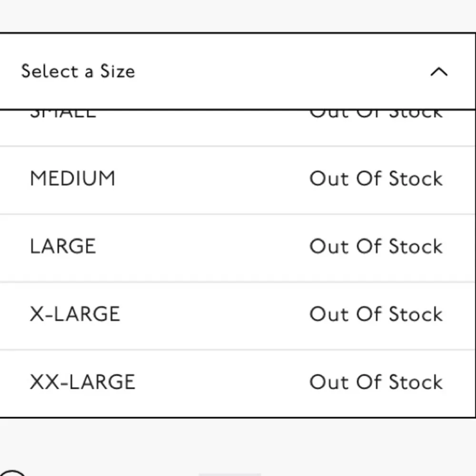This screenshot has width=476, height=476.
Task: Choose the LARGE size option
Action: click(x=63, y=247)
